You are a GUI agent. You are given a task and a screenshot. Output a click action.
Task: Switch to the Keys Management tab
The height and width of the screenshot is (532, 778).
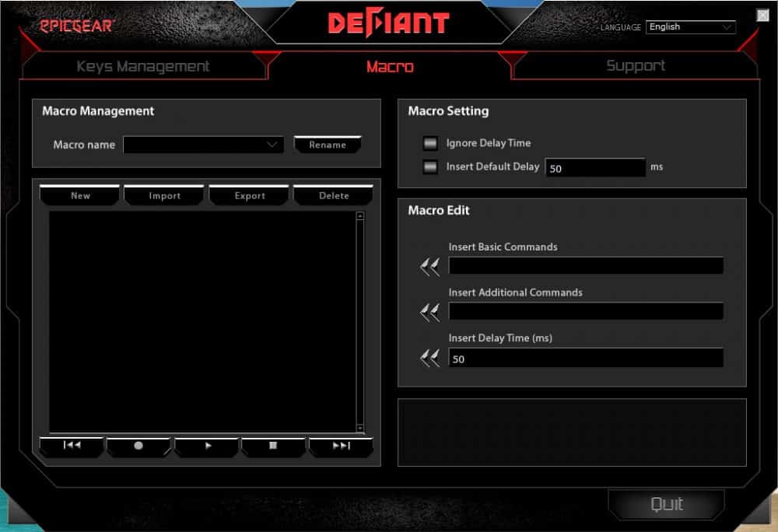pos(143,66)
